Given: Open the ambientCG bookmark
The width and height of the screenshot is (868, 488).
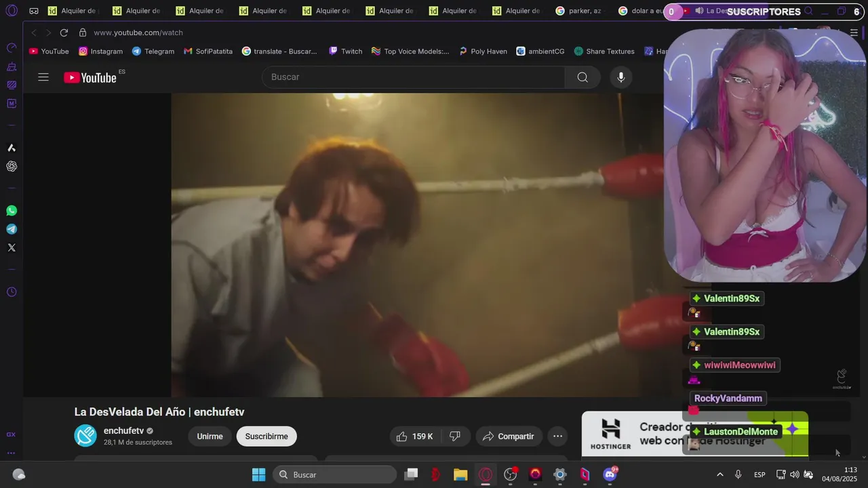Looking at the screenshot, I should (x=540, y=52).
